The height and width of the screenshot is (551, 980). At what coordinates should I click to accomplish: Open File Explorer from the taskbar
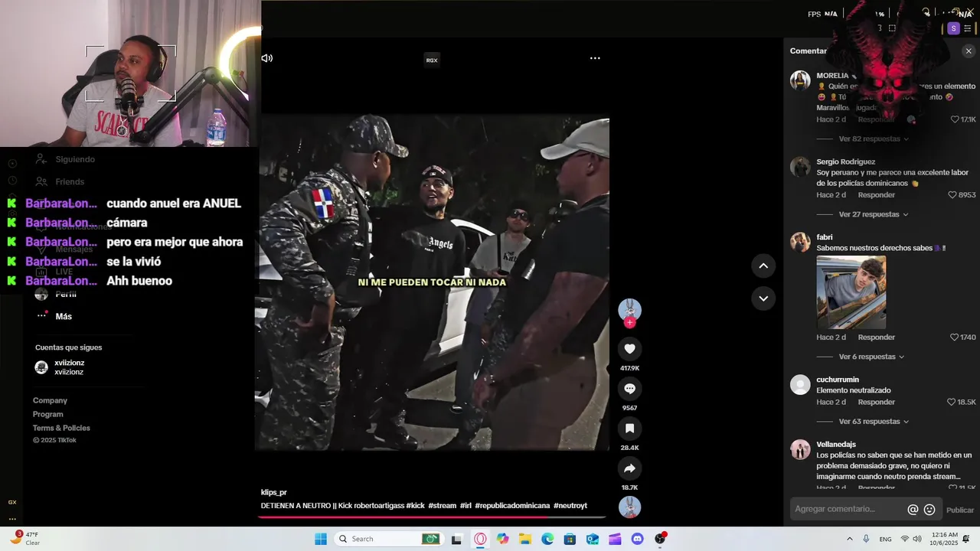(525, 539)
